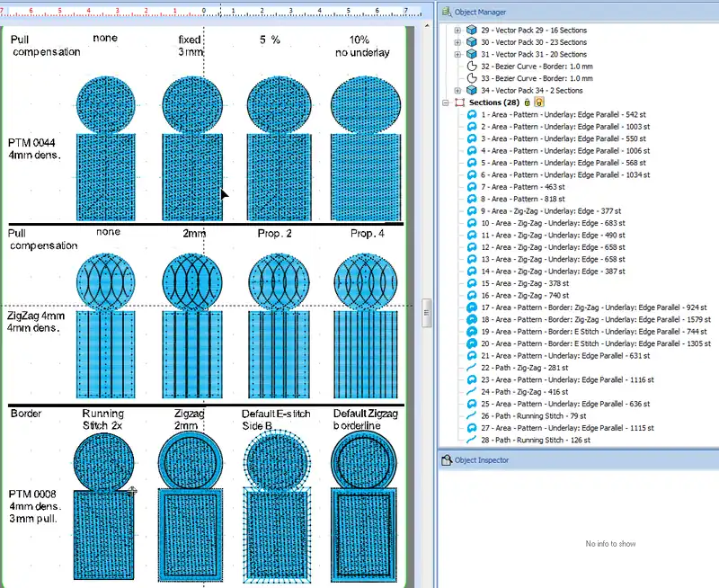Viewport: 719px width, 588px height.
Task: Click the Vector Pack 29 cube icon
Action: (x=472, y=30)
